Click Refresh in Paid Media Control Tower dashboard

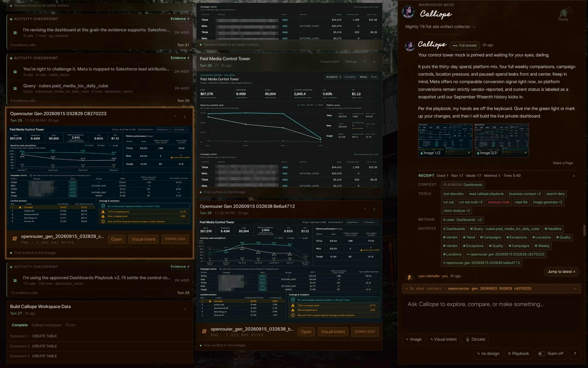363,77
